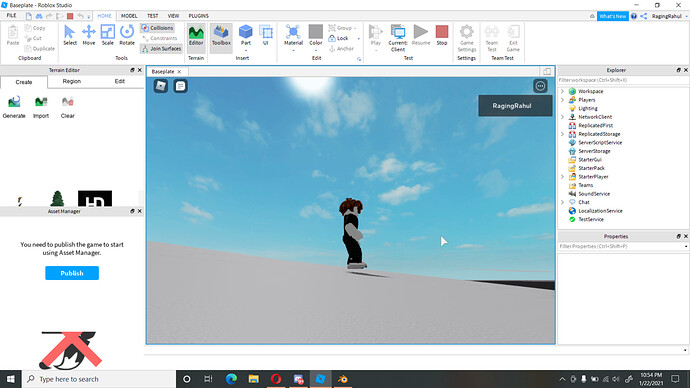Activate the Move tool

(89, 35)
